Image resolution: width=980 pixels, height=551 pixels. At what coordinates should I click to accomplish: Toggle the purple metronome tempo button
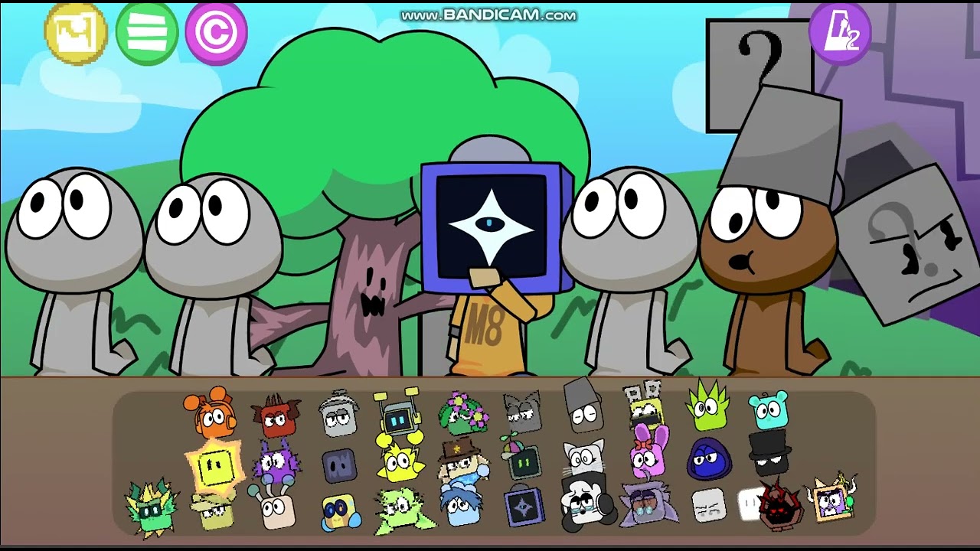840,34
